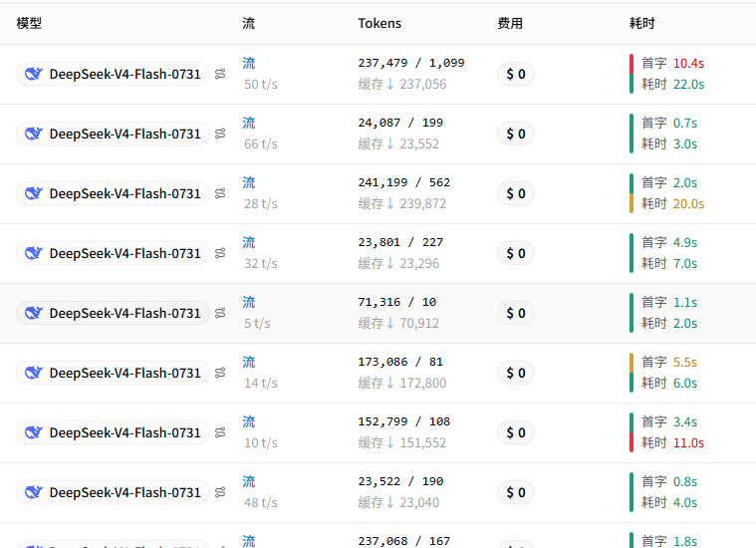756x548 pixels.
Task: Click the token count 237,479 / 1,099
Action: tap(411, 63)
